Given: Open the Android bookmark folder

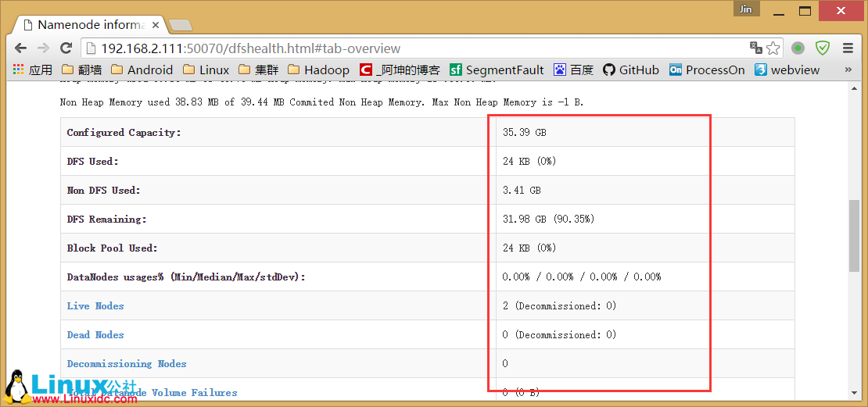Looking at the screenshot, I should coord(142,70).
